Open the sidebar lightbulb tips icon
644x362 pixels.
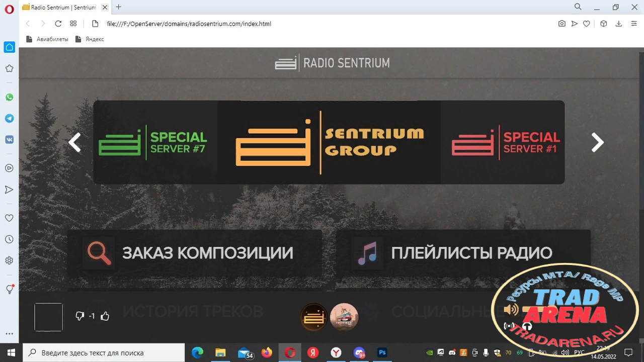[9, 289]
